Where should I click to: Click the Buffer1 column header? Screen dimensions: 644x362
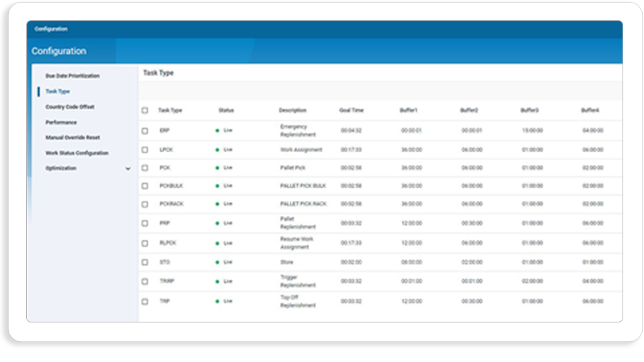point(409,111)
